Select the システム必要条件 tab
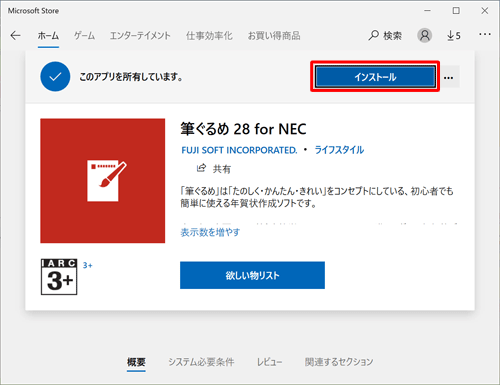Viewport: 500px width, 385px height. pyautogui.click(x=201, y=362)
